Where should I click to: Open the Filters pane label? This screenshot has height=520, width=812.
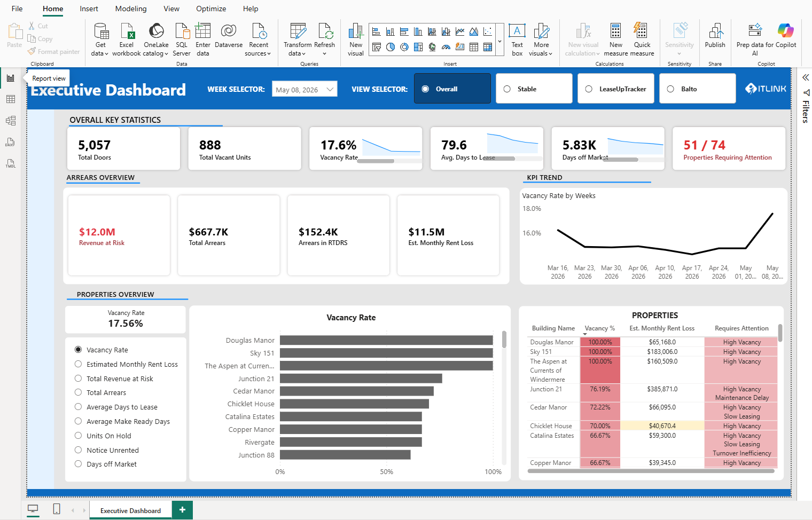click(806, 111)
